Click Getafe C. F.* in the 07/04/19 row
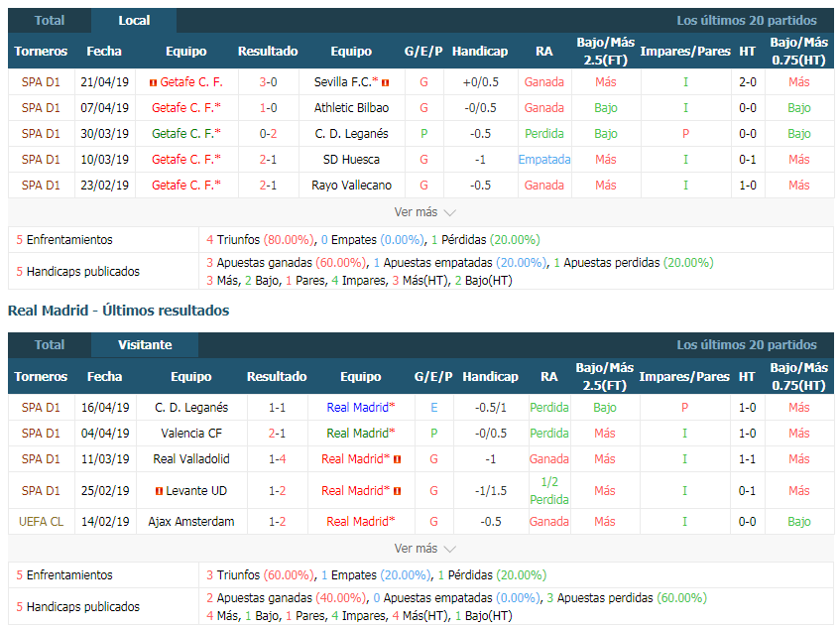Screen dimensions: 840x629 tap(185, 108)
